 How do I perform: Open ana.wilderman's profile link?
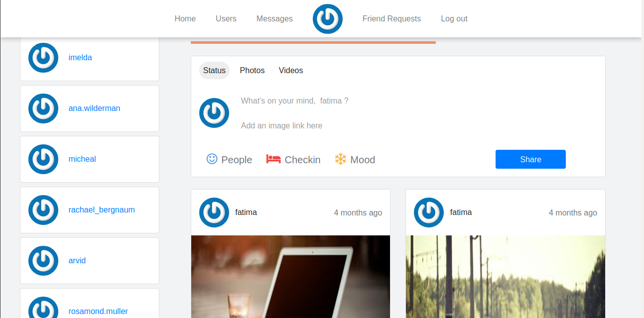point(94,108)
